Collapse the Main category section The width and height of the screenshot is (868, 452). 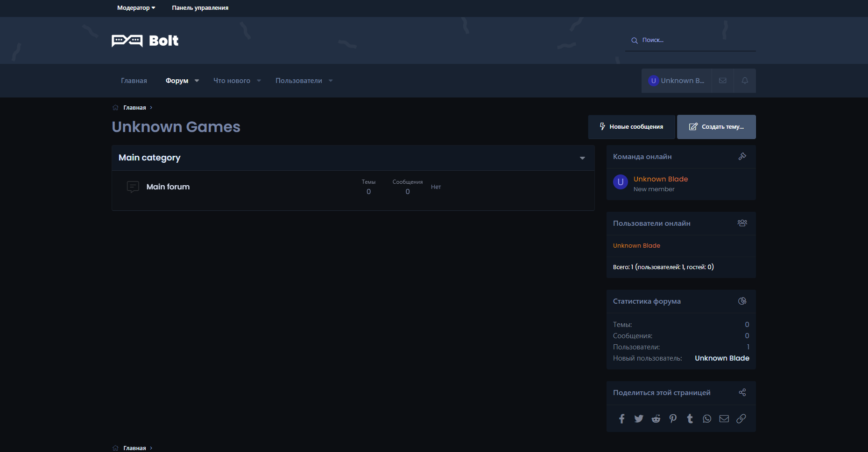[582, 158]
